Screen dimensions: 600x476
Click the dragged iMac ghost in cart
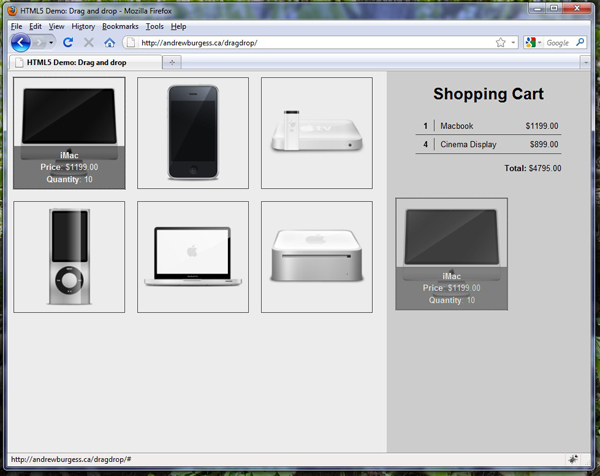click(x=452, y=254)
